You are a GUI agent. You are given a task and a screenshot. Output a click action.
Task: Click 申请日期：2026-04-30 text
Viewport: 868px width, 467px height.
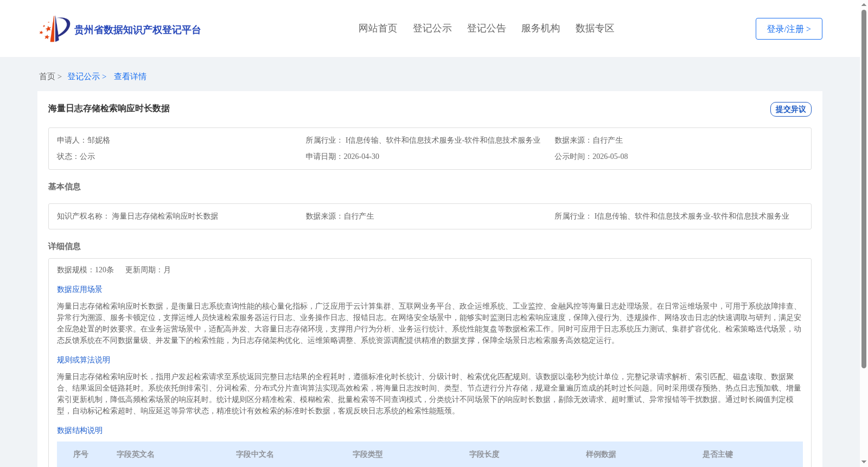click(x=342, y=156)
